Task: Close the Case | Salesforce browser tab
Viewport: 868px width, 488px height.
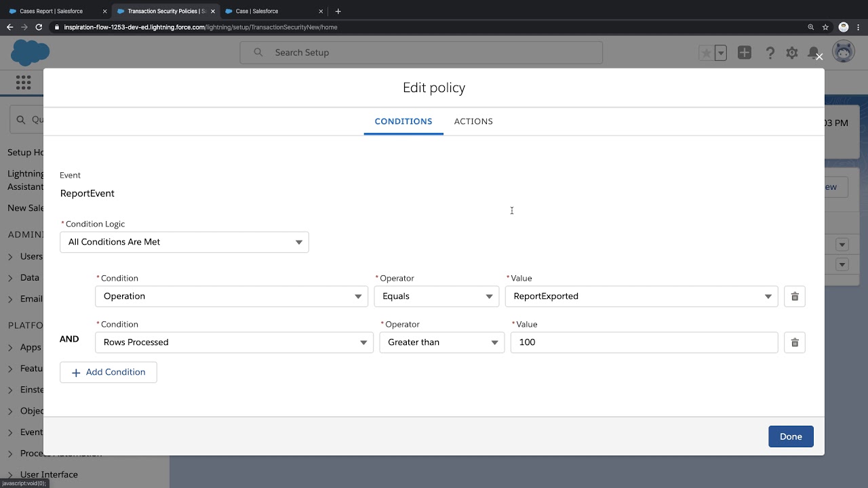Action: click(321, 11)
